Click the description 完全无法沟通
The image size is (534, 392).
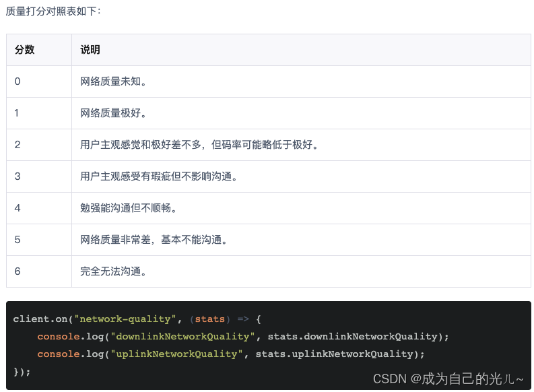(x=113, y=271)
